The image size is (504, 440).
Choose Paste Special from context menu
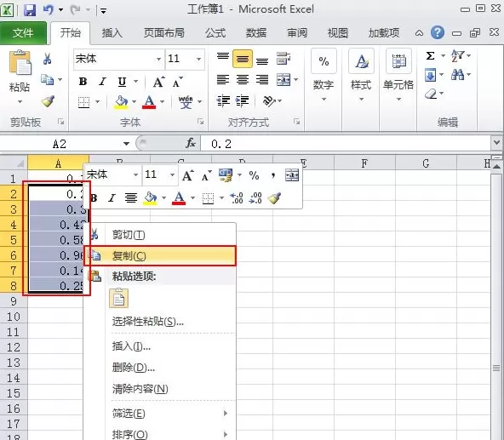point(148,322)
